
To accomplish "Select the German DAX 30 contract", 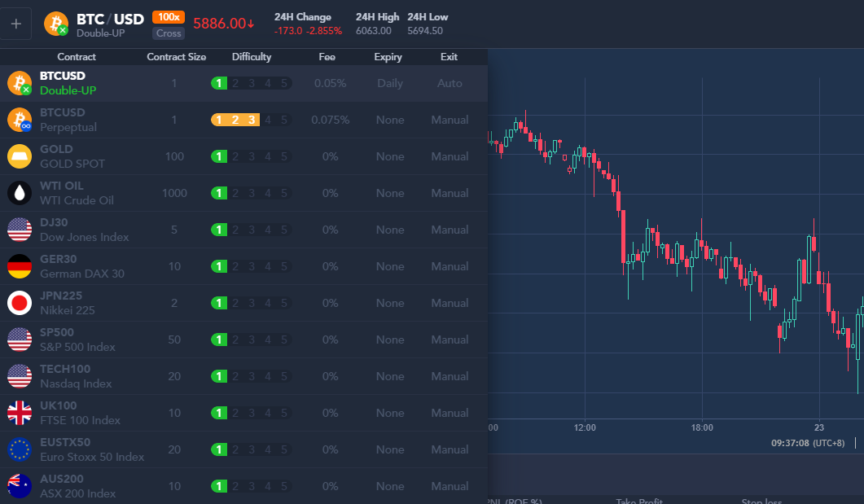I will point(243,266).
